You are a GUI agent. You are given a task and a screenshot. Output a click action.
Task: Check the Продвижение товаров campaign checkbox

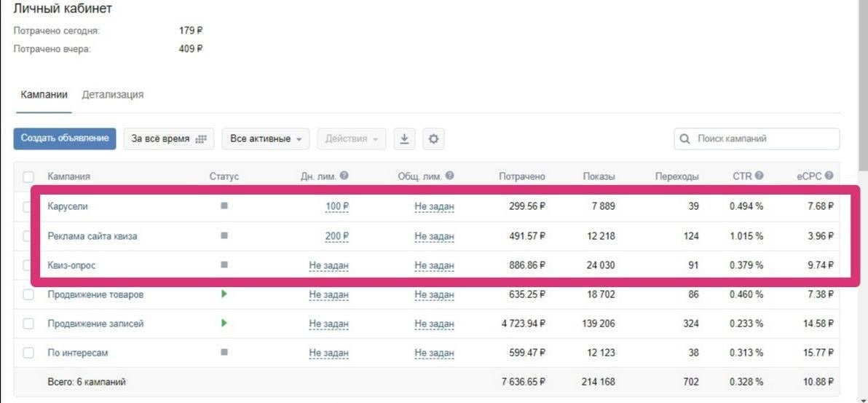click(x=28, y=294)
